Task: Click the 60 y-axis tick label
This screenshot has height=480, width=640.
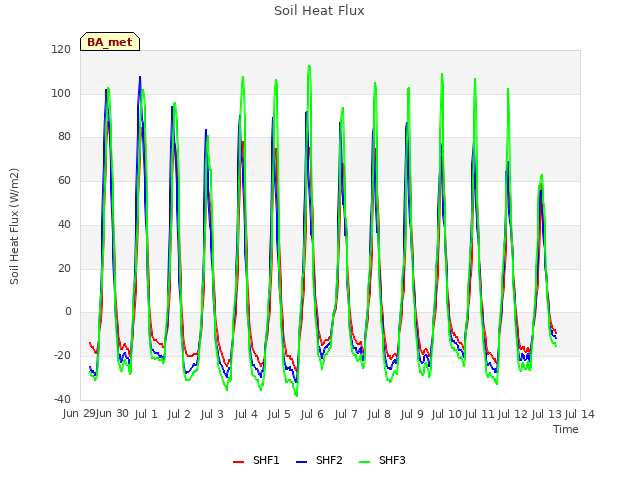Action: tap(64, 181)
